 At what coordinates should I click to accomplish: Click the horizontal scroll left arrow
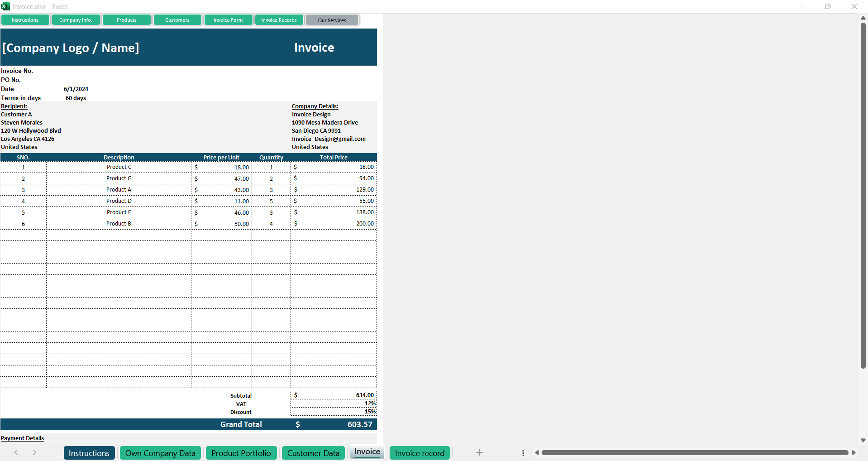pos(537,452)
